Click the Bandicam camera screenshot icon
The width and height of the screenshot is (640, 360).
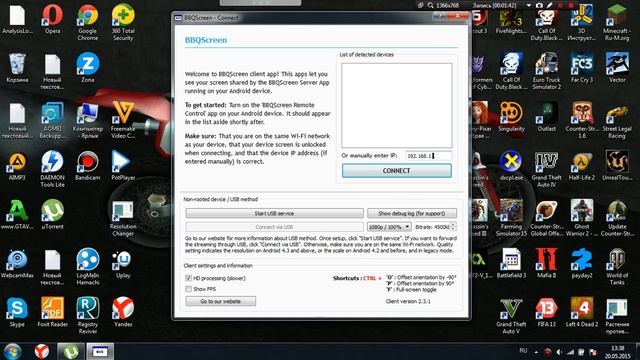(x=539, y=5)
